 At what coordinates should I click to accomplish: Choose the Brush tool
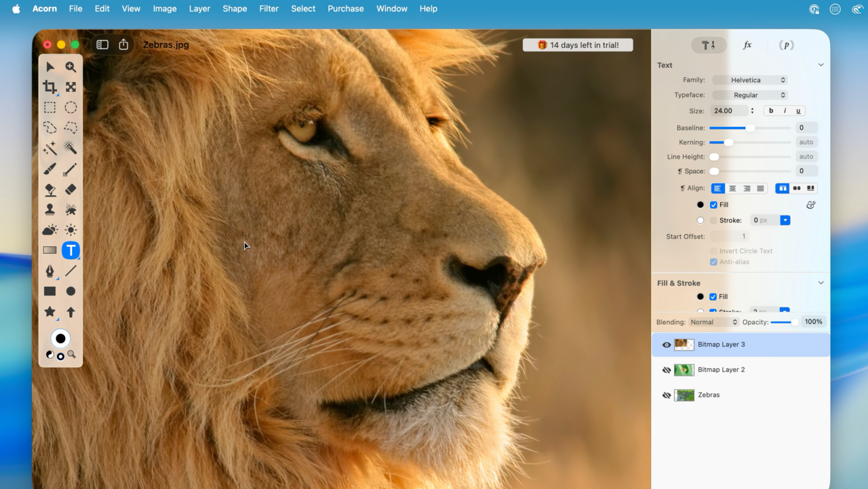click(x=50, y=169)
